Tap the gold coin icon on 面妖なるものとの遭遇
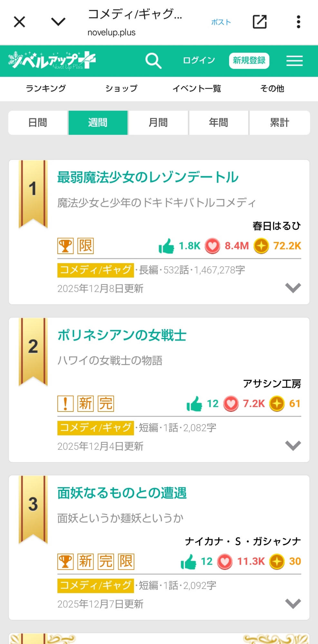Screen dimensions: 318x644 (277, 562)
